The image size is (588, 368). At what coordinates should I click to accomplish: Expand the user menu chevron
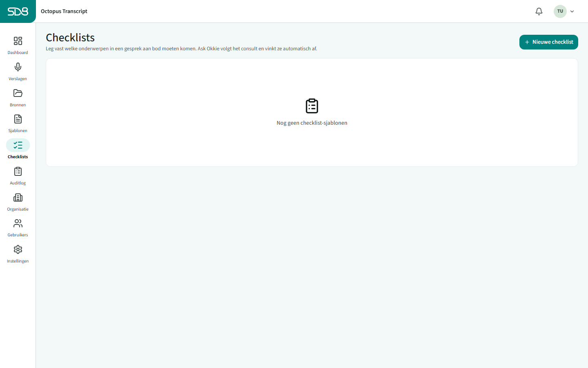[572, 11]
